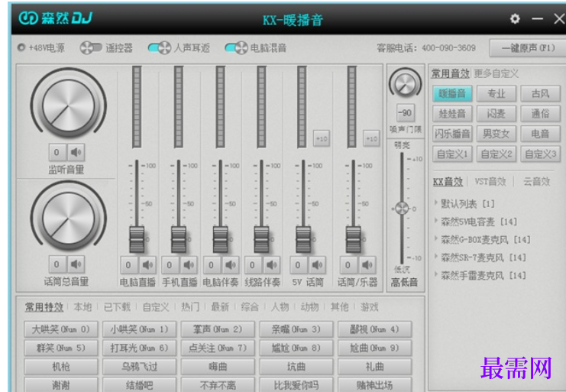Screen dimensions: 566x392
Task: Switch to the 常用音效 tab
Action: (450, 73)
